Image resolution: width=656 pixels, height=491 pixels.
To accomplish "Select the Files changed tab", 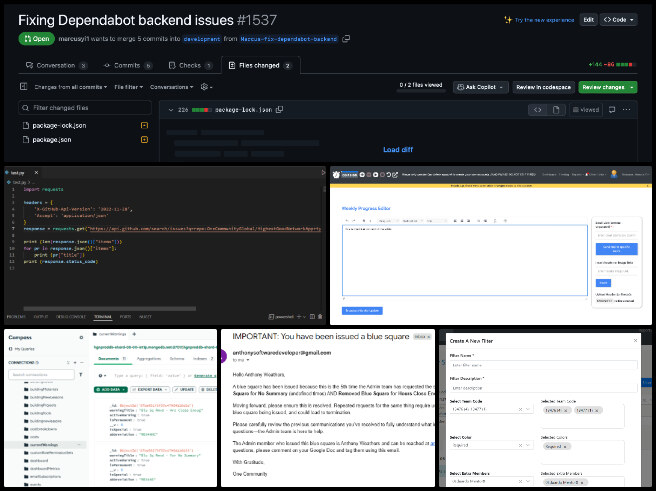I will 260,65.
